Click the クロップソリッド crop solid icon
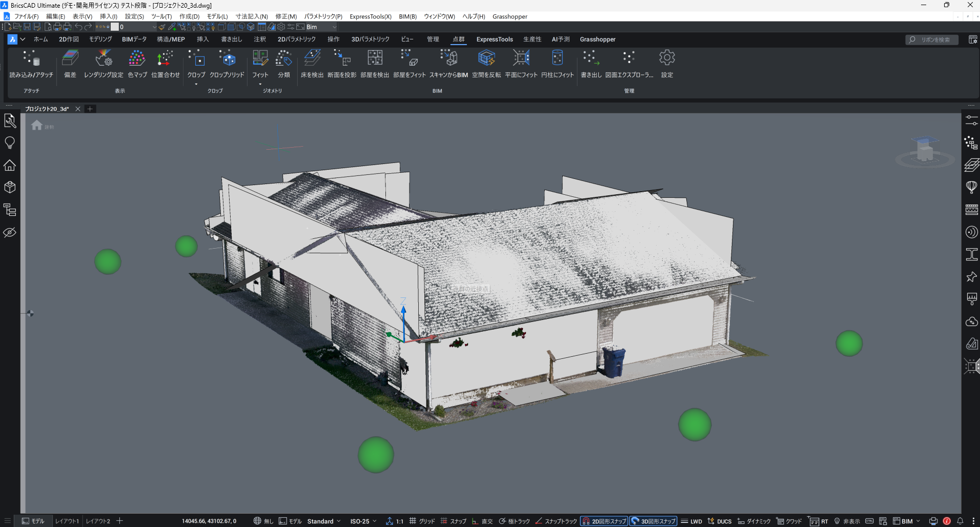 [227, 59]
